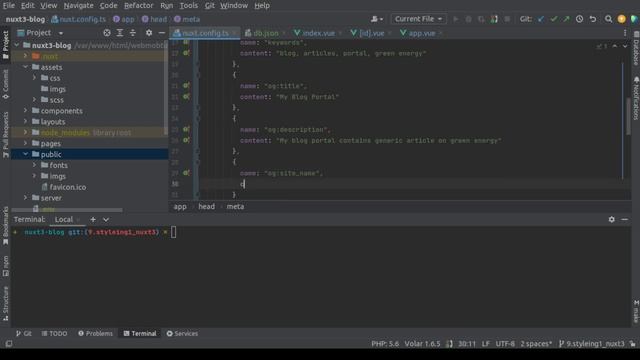Screen dimensions: 640x360
Task: Collapse the assets folder
Action: pyautogui.click(x=25, y=67)
